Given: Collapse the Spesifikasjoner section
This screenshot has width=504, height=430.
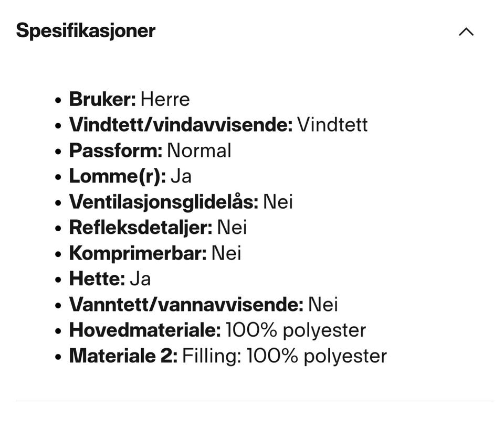Looking at the screenshot, I should coord(465,32).
